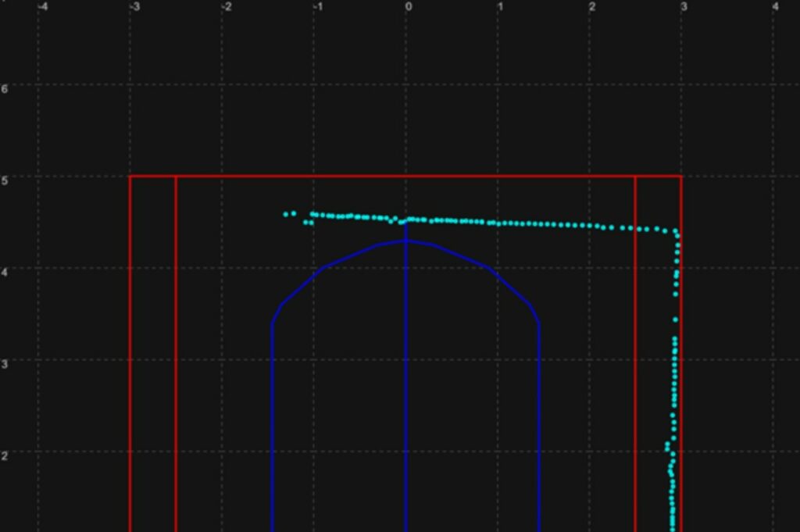This screenshot has width=800, height=532.
Task: Click the x-axis label "4" at top right
Action: 775,7
